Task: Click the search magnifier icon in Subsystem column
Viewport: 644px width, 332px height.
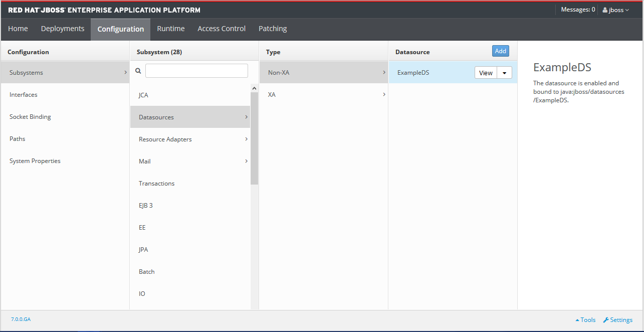Action: (x=138, y=71)
